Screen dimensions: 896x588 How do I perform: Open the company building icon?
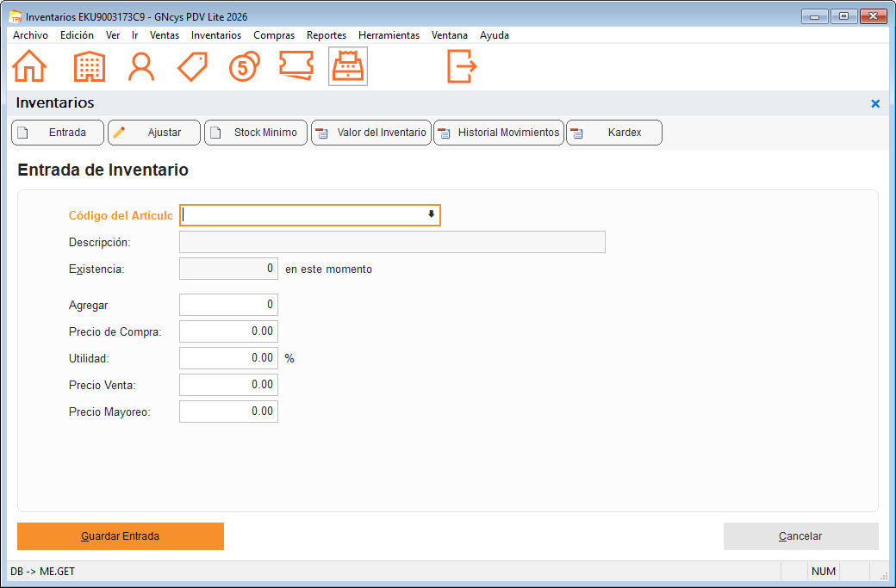90,66
